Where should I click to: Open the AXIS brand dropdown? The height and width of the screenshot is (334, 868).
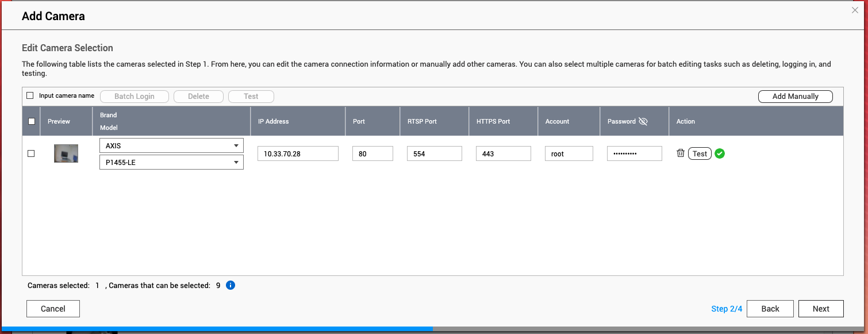(171, 145)
